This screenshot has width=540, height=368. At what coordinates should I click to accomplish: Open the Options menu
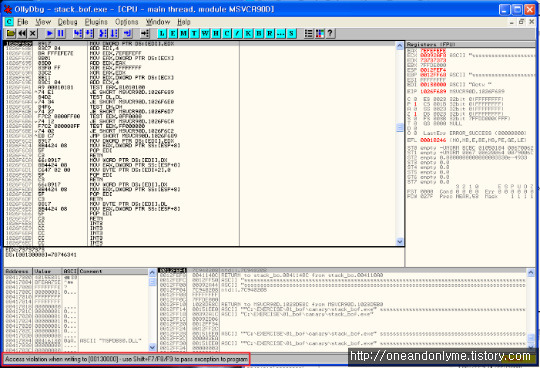click(127, 22)
